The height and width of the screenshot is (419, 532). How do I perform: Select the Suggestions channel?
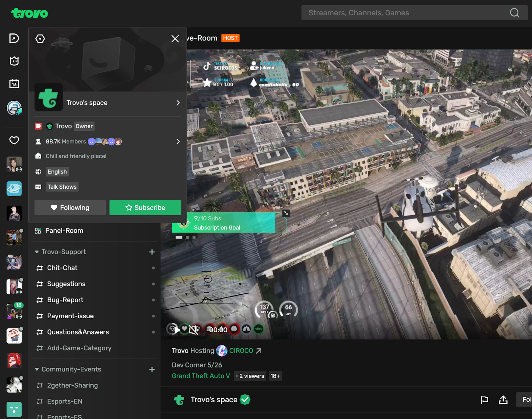(x=66, y=284)
